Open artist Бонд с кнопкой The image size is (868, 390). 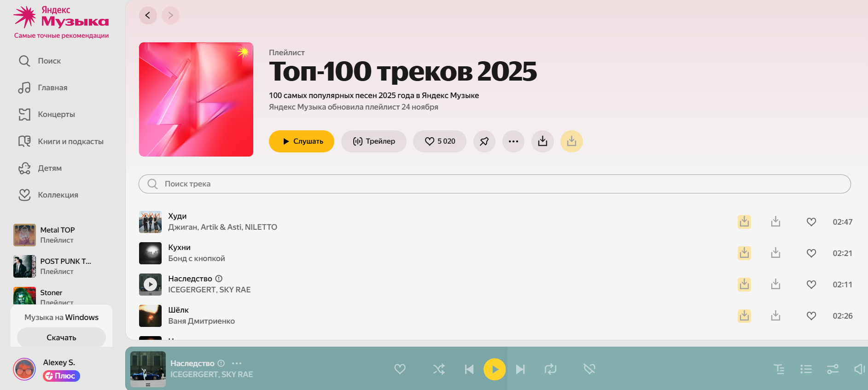tap(197, 258)
